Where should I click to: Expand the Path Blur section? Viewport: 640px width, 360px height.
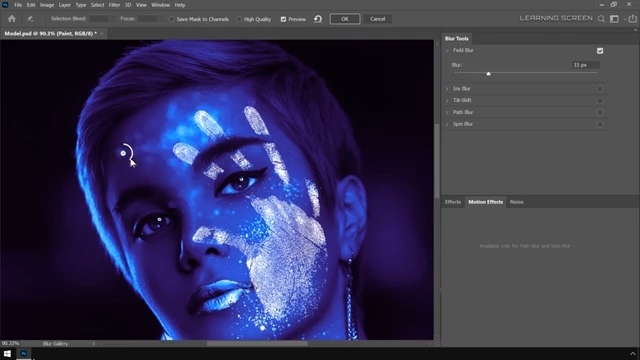coord(447,112)
